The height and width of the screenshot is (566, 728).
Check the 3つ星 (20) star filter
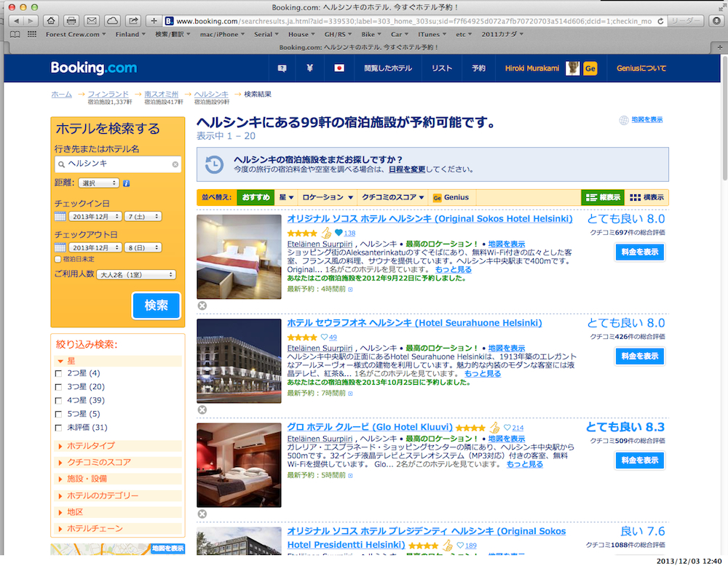click(58, 387)
